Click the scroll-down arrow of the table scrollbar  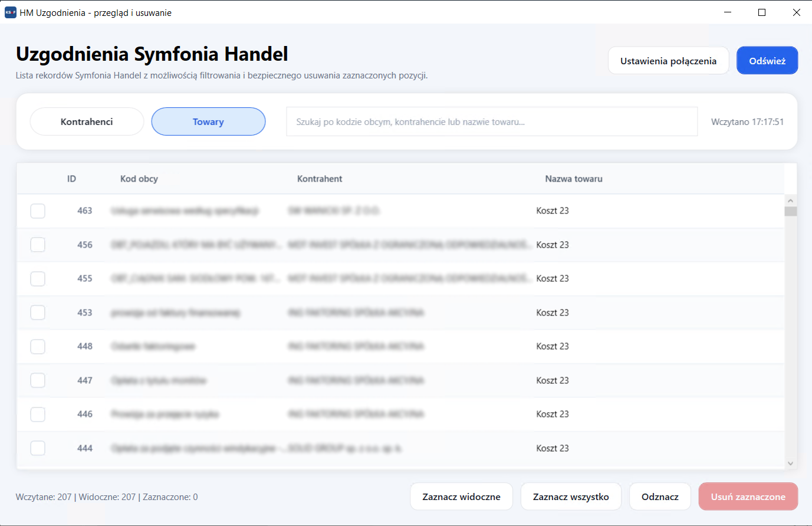(x=791, y=463)
